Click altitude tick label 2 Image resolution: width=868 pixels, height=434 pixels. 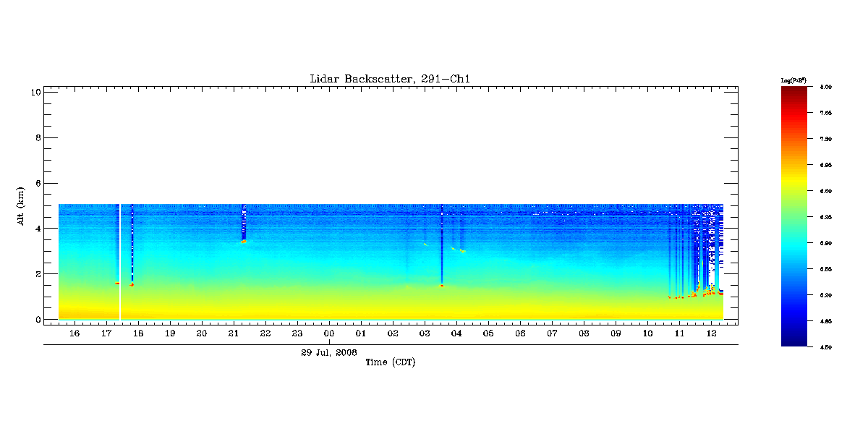[x=37, y=274]
